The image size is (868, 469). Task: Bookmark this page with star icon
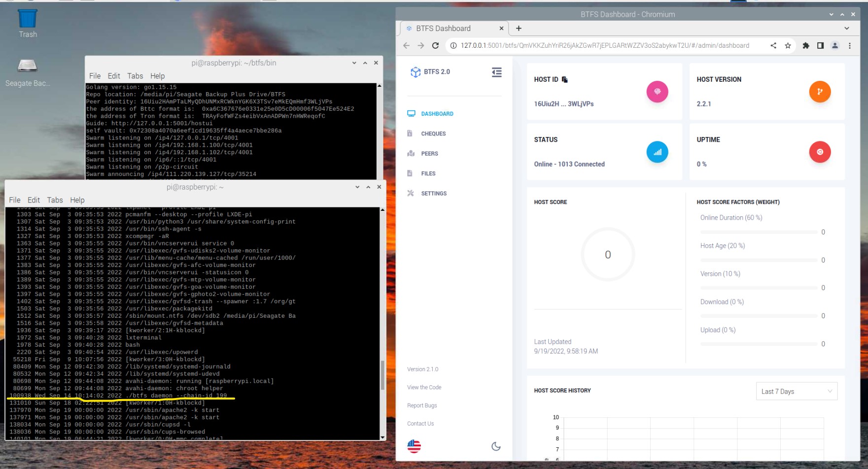(x=788, y=45)
